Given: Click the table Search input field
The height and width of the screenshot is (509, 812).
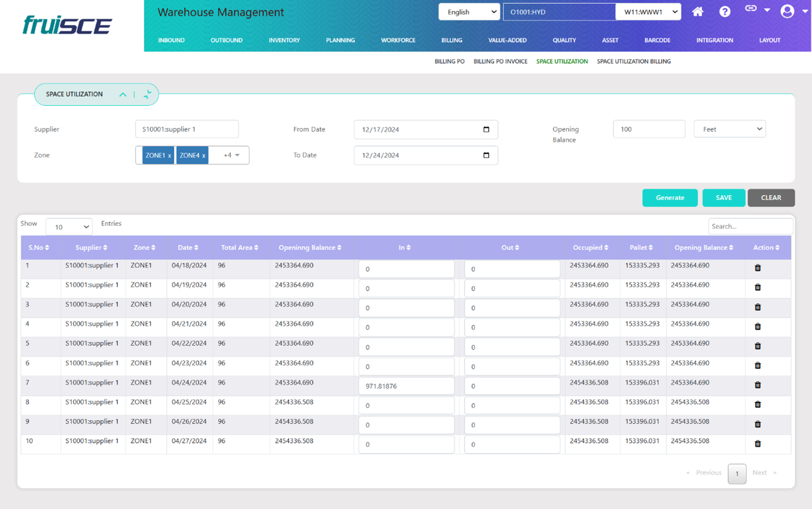Looking at the screenshot, I should click(750, 226).
